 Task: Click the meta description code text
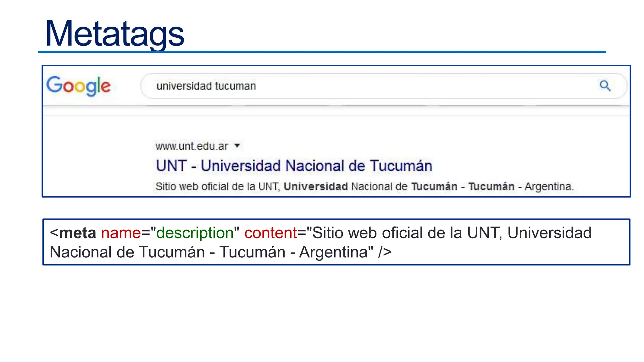click(320, 242)
